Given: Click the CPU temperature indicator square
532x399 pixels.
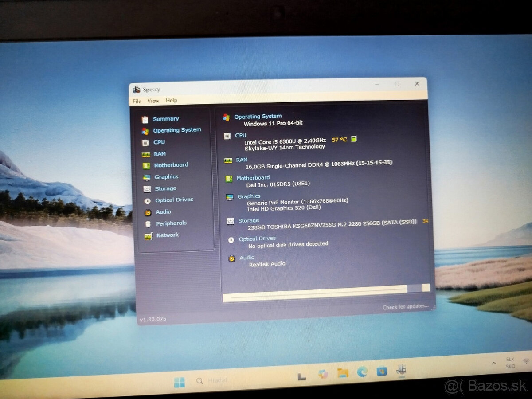Looking at the screenshot, I should tap(353, 139).
